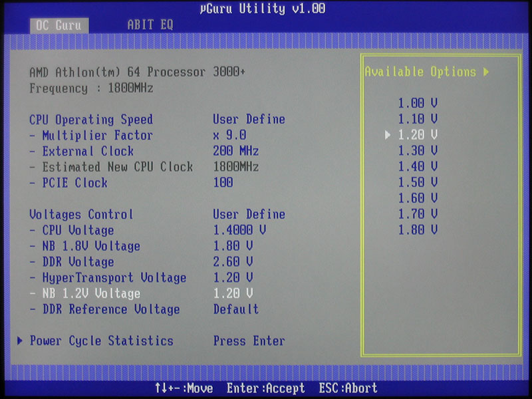Click the 200 MHz external clock value
Screen dimensions: 532x399
[x=236, y=151]
